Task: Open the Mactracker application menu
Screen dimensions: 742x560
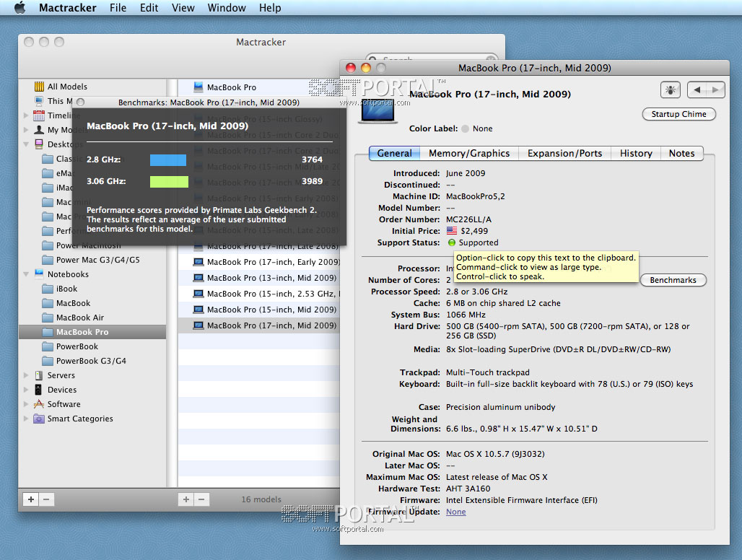Action: coord(68,8)
